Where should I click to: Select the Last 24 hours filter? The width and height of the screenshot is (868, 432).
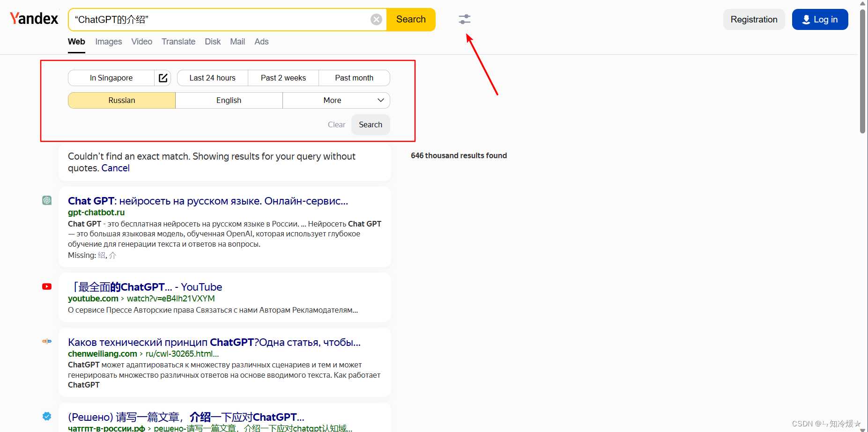click(x=213, y=78)
